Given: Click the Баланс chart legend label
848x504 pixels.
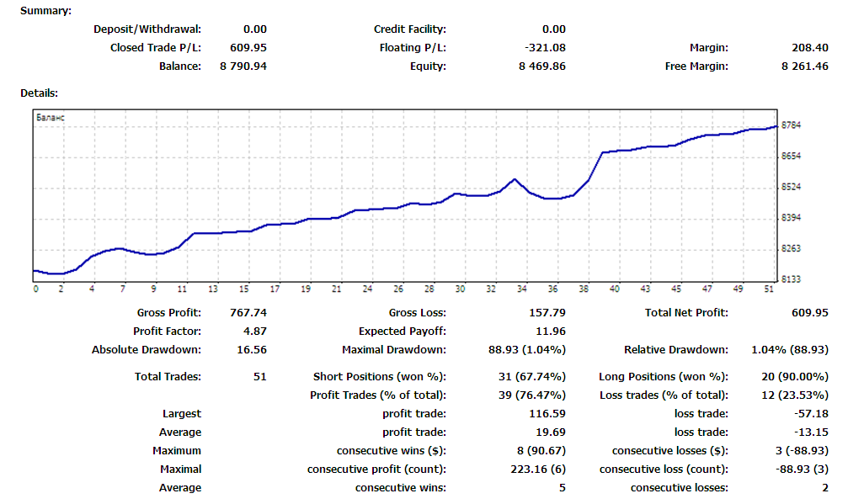Looking at the screenshot, I should pyautogui.click(x=51, y=117).
